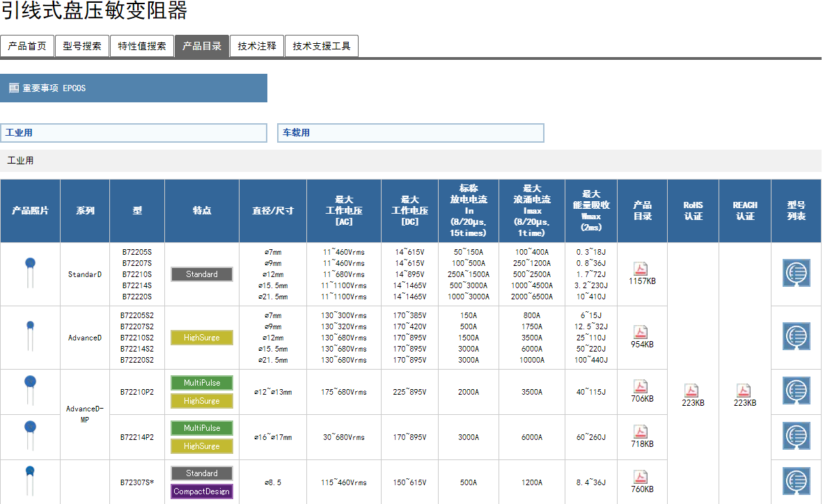Viewport: 823px width, 504px height.
Task: Switch to the 型号搜索 tab
Action: 82,47
